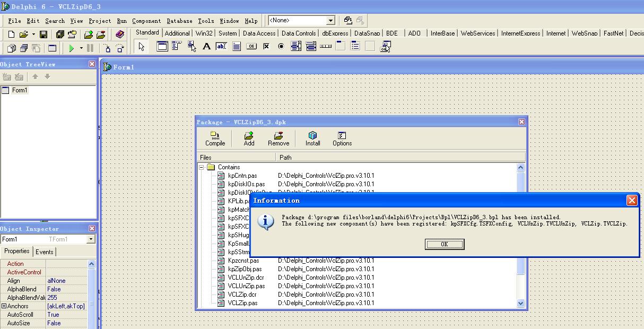Click the Files column header
This screenshot has height=329, width=644.
[237, 157]
